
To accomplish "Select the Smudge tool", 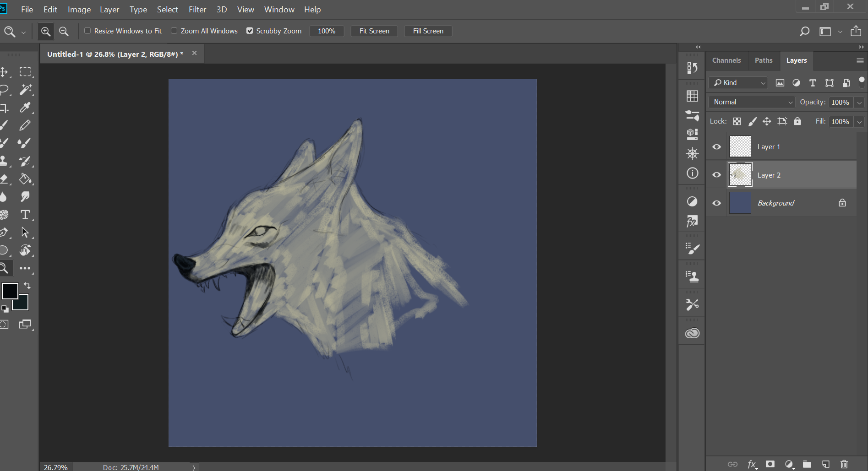I will (25, 196).
